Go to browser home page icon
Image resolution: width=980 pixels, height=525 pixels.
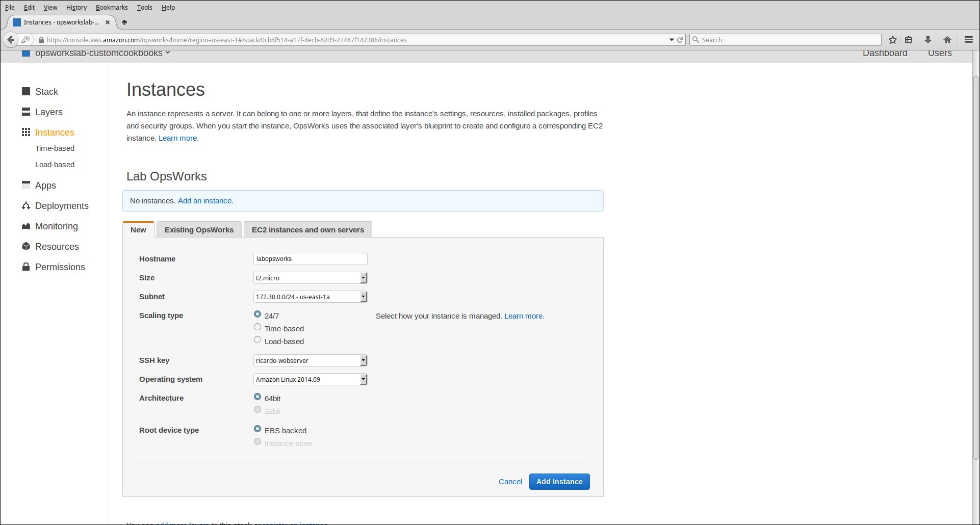947,40
